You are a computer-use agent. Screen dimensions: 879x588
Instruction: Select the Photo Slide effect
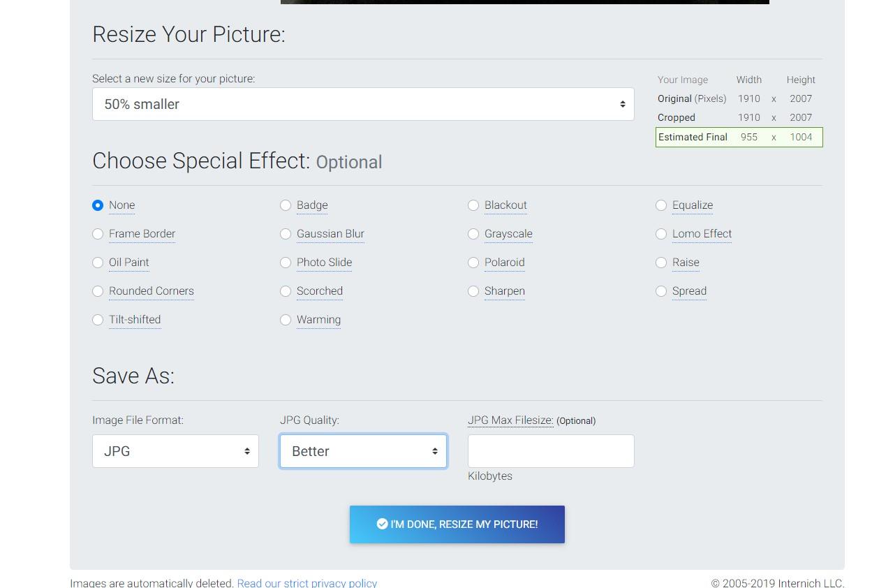(x=286, y=263)
